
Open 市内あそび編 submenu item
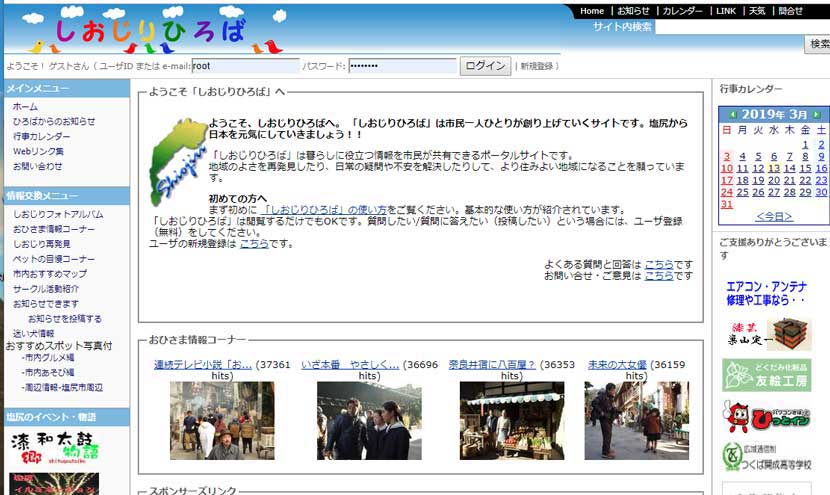pos(48,373)
